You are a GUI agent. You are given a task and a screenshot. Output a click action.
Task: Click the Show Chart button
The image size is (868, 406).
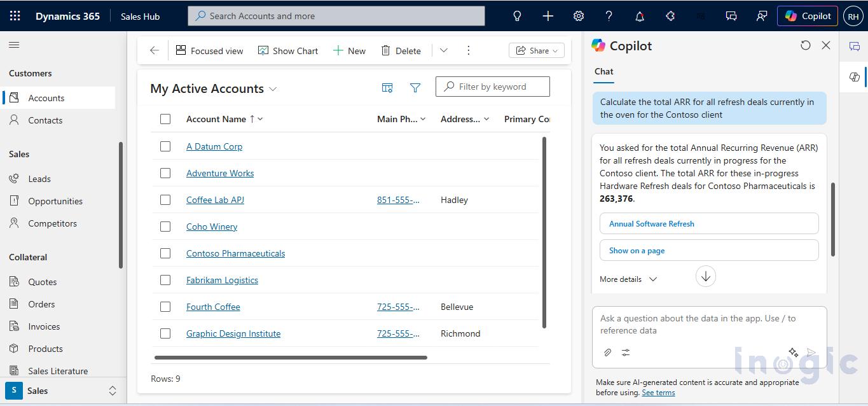[x=288, y=50]
